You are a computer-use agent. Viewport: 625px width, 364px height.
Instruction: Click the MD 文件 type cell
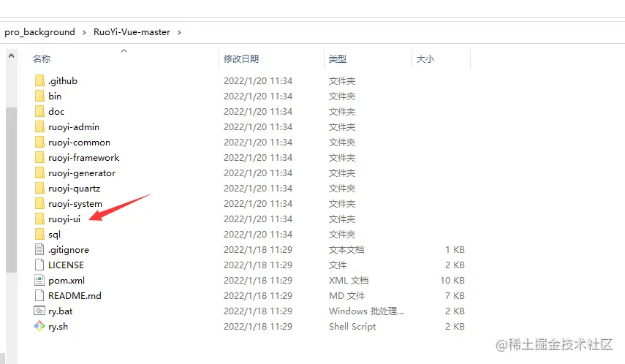click(346, 295)
